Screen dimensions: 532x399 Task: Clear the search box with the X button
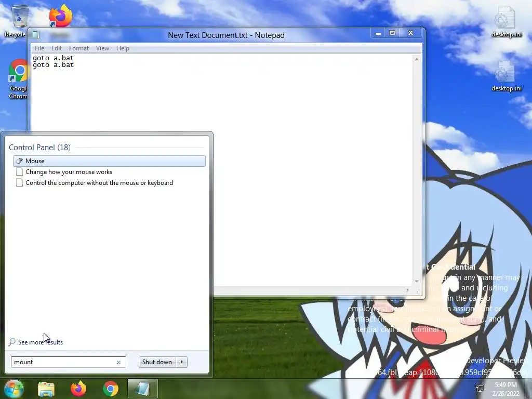(119, 362)
